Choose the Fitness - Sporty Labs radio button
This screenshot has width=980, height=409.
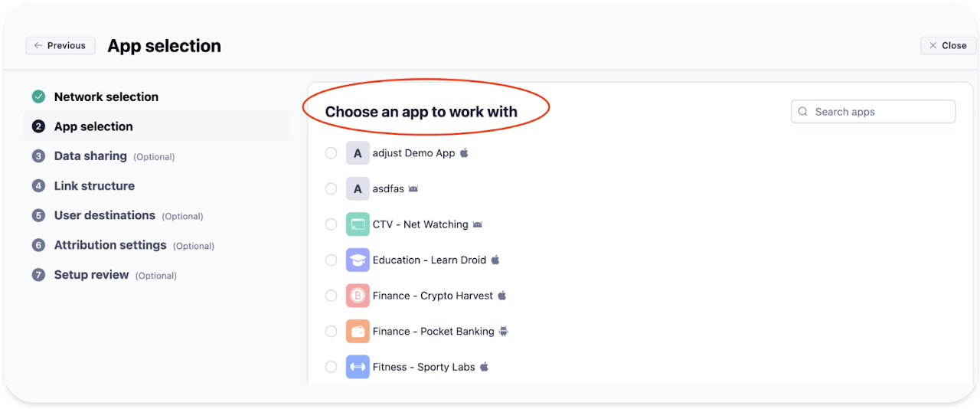pyautogui.click(x=331, y=367)
